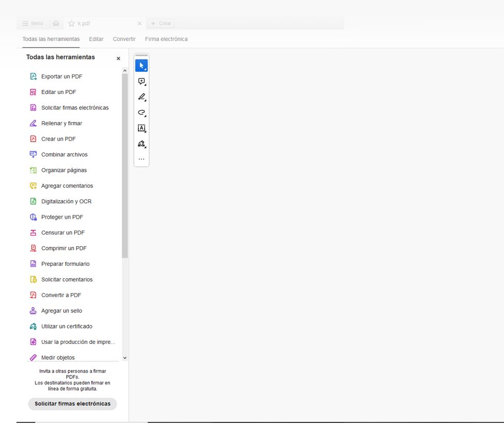Screen dimensions: 504x427
Task: Click the Solicitar firmas electrónicas list icon
Action: 33,108
